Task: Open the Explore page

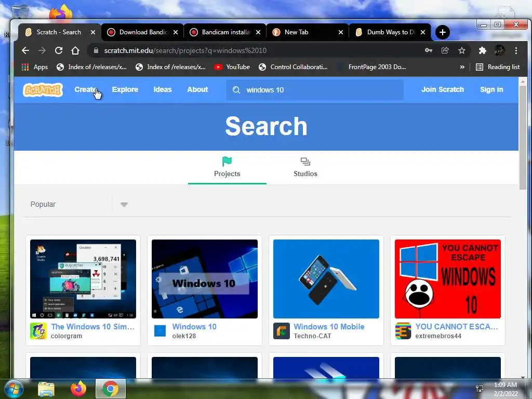Action: point(125,89)
